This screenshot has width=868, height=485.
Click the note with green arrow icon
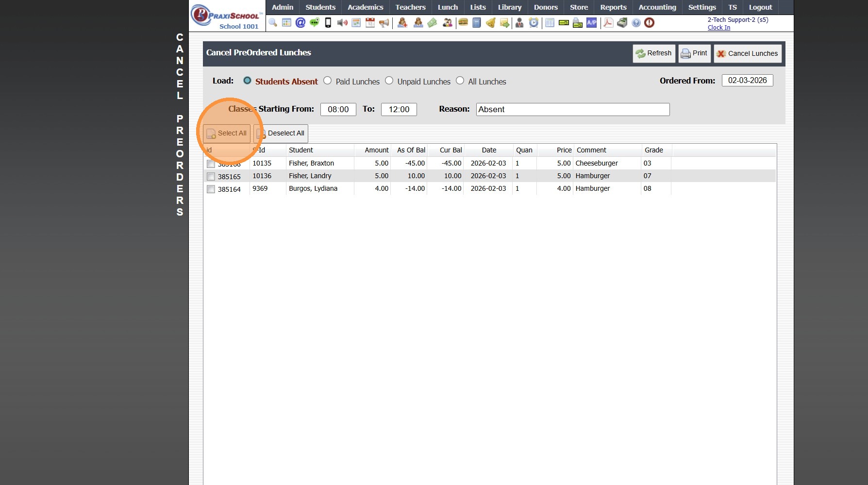[505, 23]
